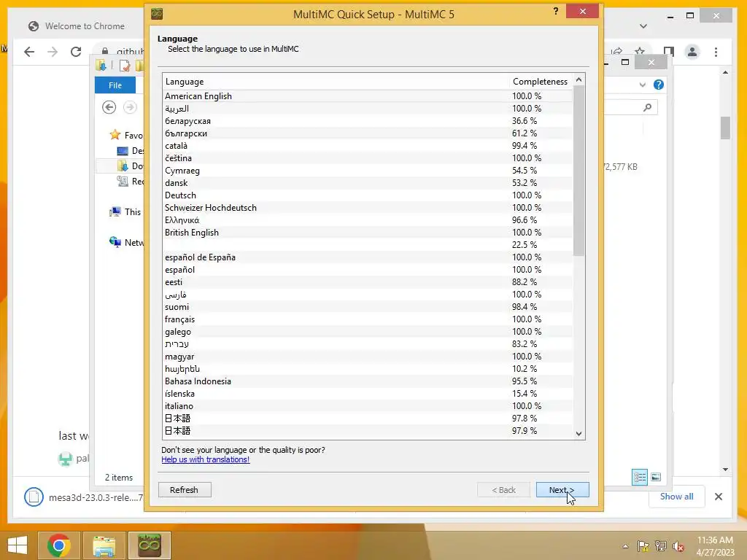
Task: Select the italiano language row
Action: [x=368, y=405]
